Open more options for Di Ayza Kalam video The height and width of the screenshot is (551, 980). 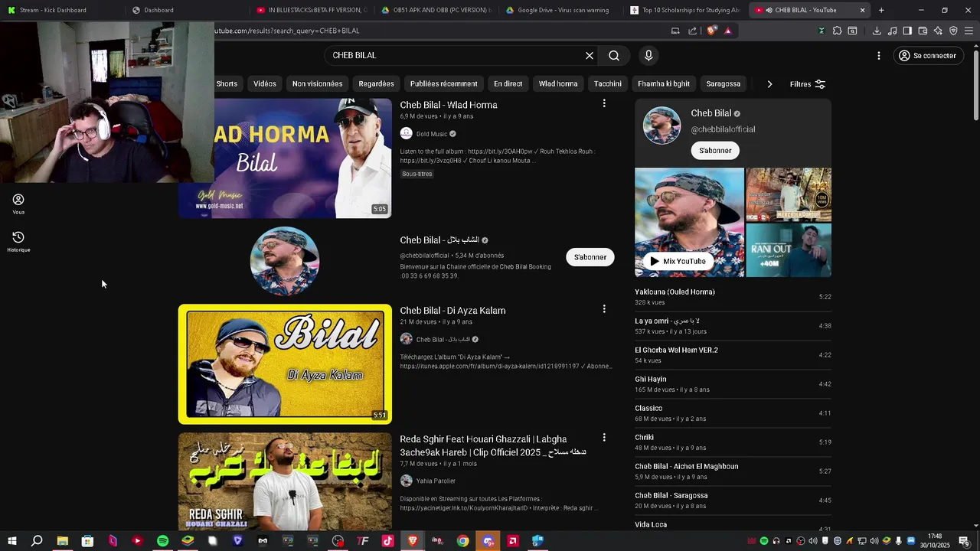[x=604, y=309]
